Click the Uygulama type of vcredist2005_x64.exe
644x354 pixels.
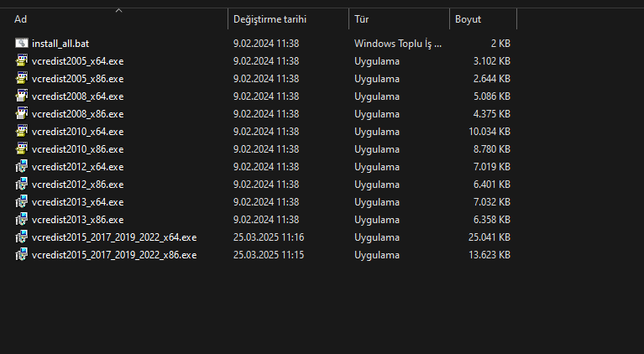click(x=377, y=61)
